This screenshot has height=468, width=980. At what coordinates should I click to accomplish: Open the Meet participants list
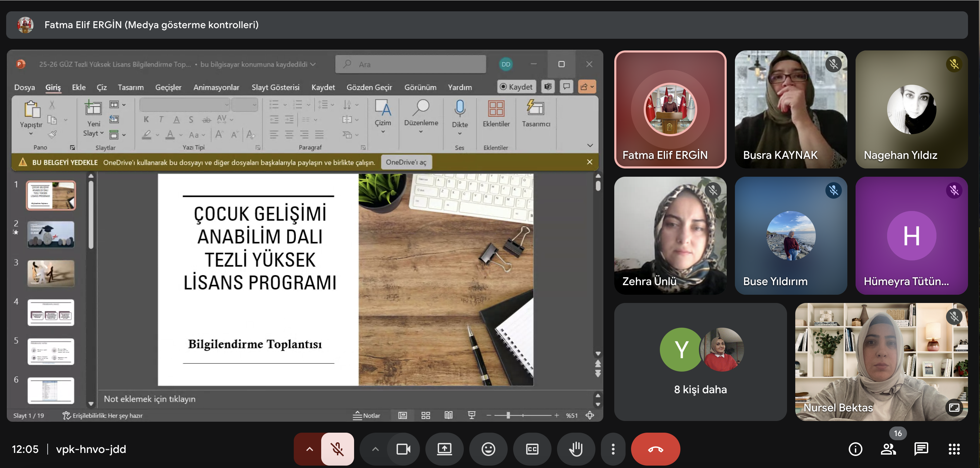click(x=888, y=449)
